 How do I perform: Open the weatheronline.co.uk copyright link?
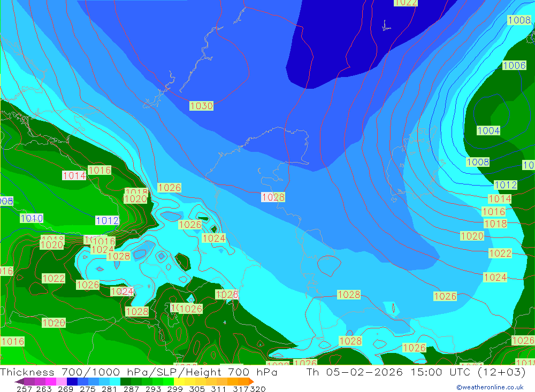[490, 387]
